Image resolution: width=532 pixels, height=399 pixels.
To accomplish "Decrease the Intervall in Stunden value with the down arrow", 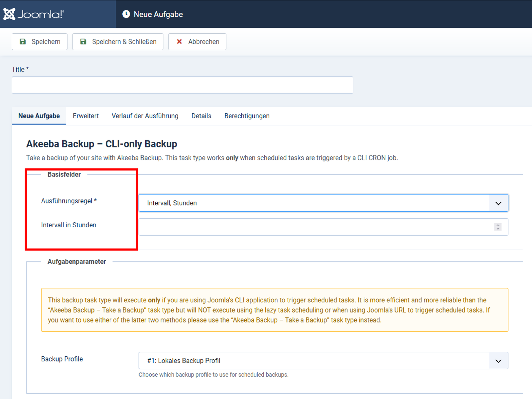I will click(x=498, y=229).
